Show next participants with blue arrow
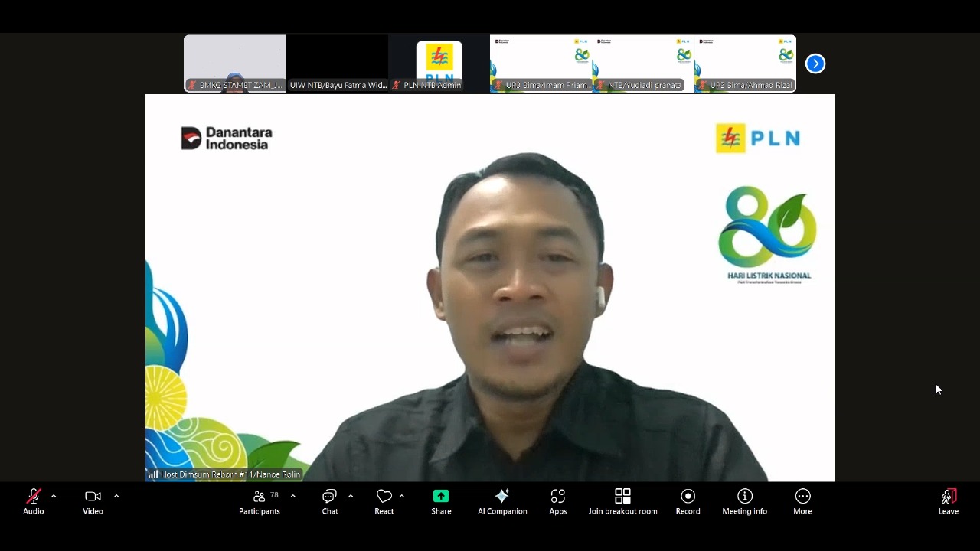This screenshot has height=551, width=980. point(815,64)
